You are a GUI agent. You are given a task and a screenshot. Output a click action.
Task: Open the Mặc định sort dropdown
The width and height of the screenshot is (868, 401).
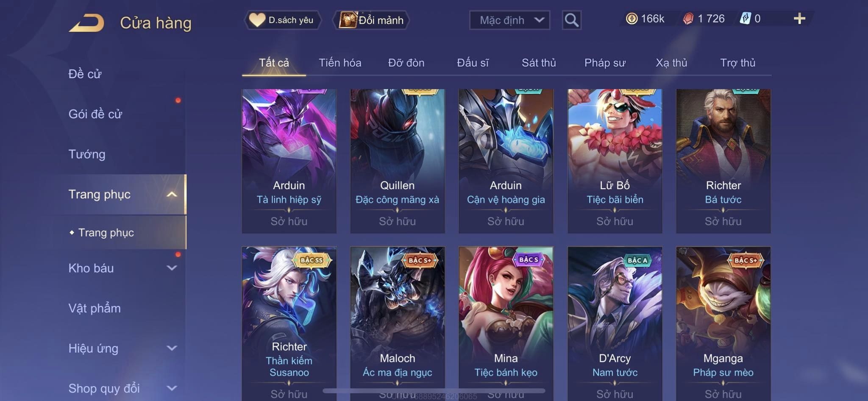[509, 20]
